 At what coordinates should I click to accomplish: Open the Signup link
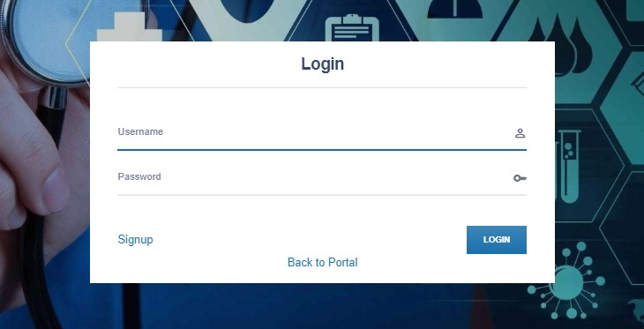(x=135, y=239)
